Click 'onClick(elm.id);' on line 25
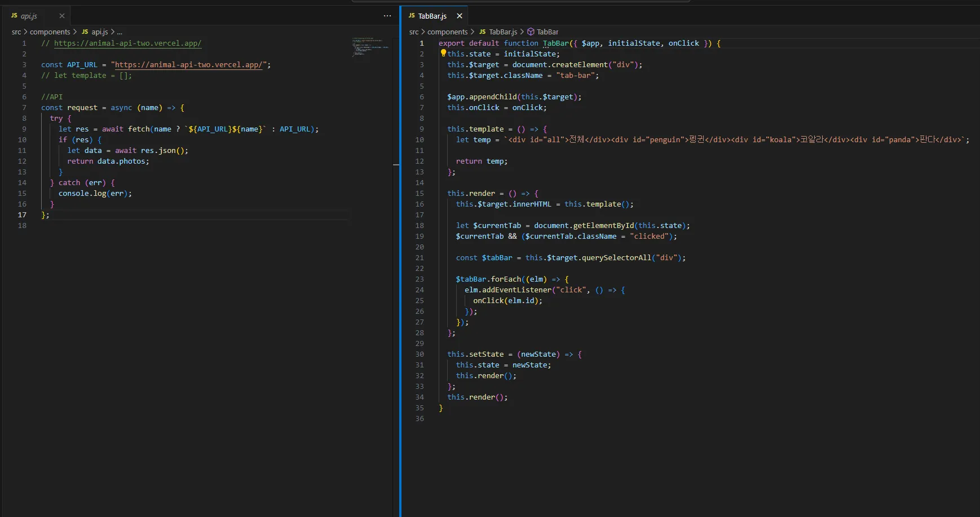The width and height of the screenshot is (980, 517). [x=507, y=301]
